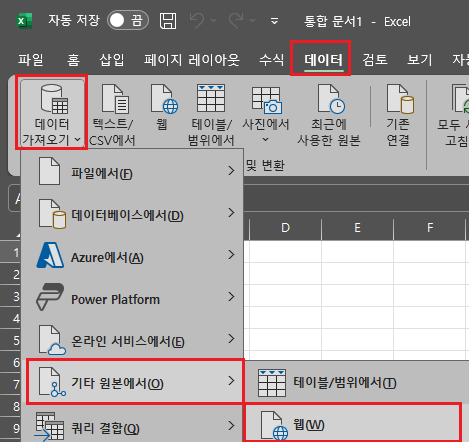Viewport: 469px width, 442px height.
Task: Click the Azure logo icon
Action: click(50, 255)
